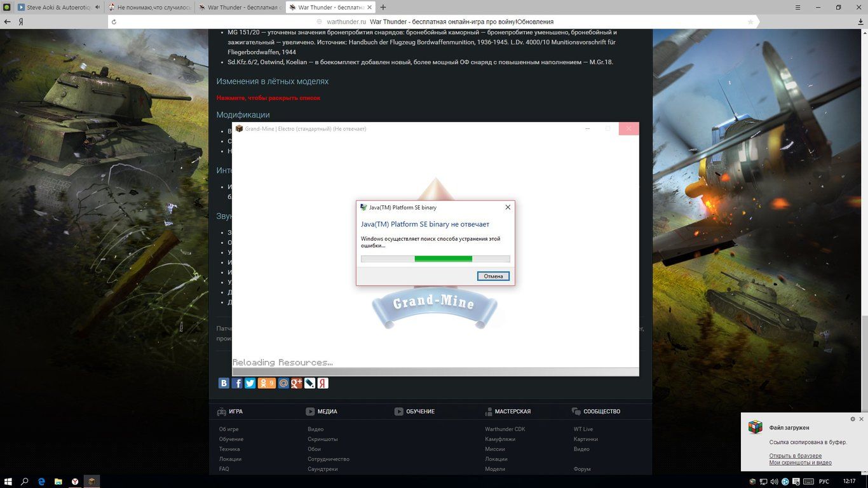Select Grand-Mine launcher taskbar icon
This screenshot has height=488, width=868.
(x=92, y=481)
